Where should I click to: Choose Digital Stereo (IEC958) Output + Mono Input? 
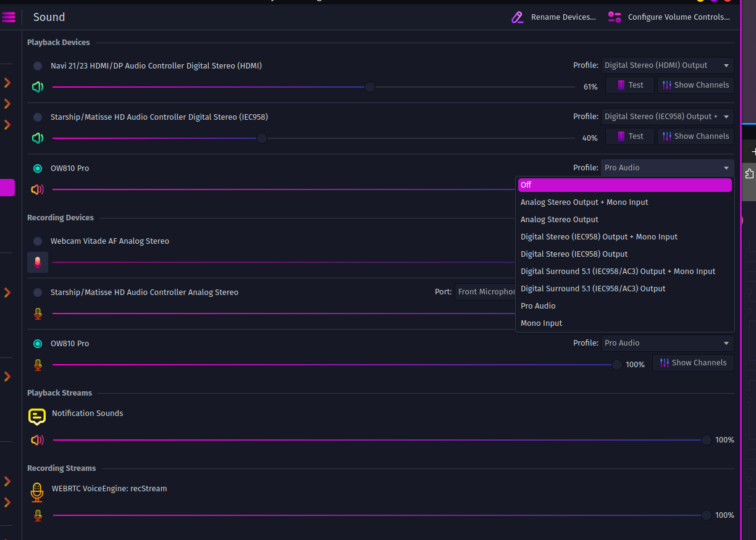click(624, 237)
